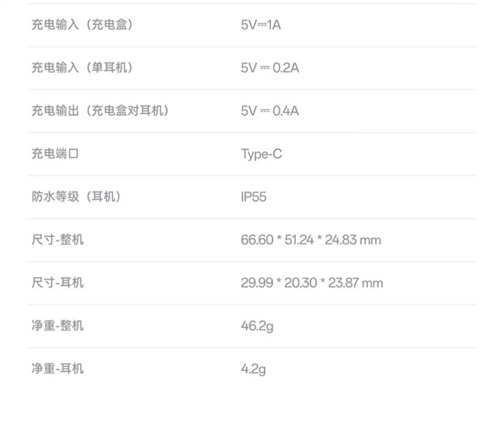Viewport: 504px width, 426px height.
Task: Click the 净重-整机 label
Action: 57,326
